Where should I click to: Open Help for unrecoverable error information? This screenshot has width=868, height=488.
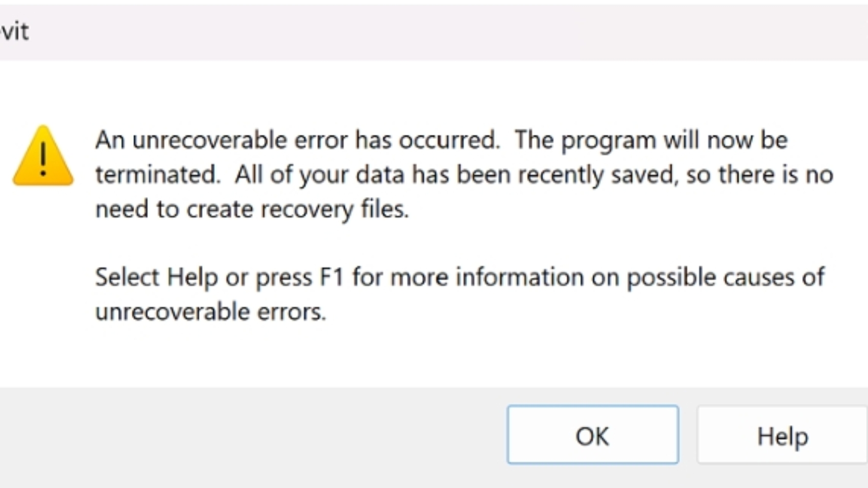point(783,435)
